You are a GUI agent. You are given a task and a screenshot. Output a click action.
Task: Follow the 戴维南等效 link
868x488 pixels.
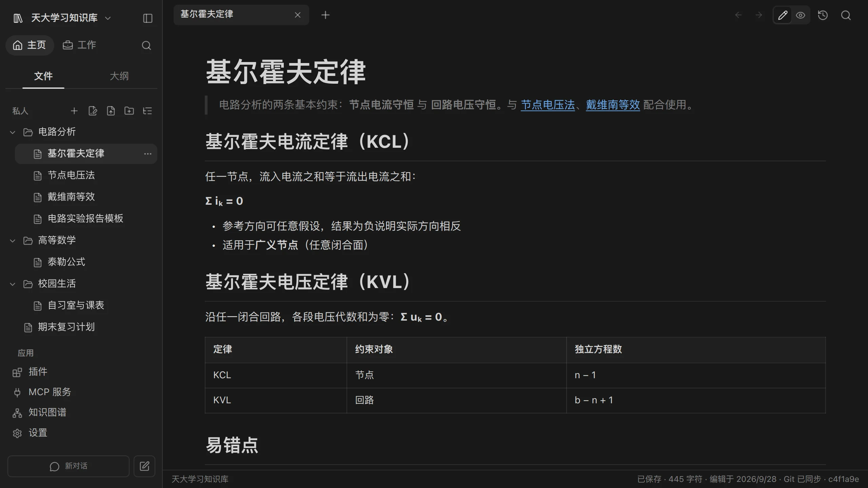613,105
